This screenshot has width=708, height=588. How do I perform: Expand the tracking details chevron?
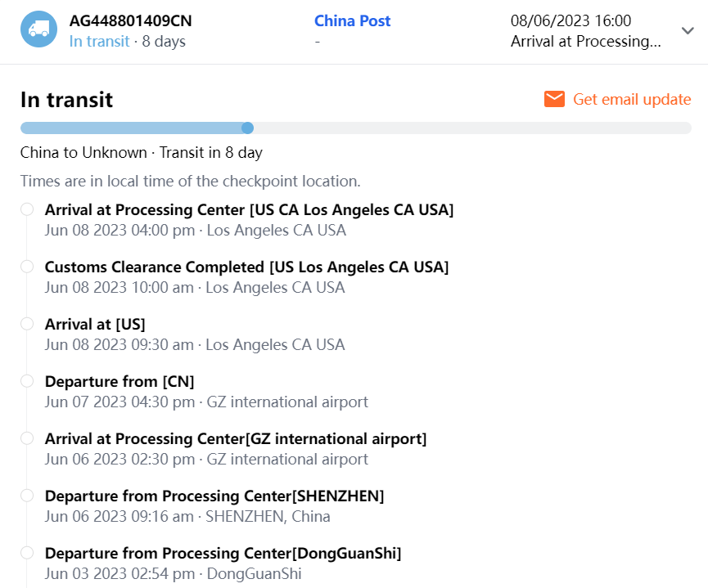pyautogui.click(x=688, y=30)
